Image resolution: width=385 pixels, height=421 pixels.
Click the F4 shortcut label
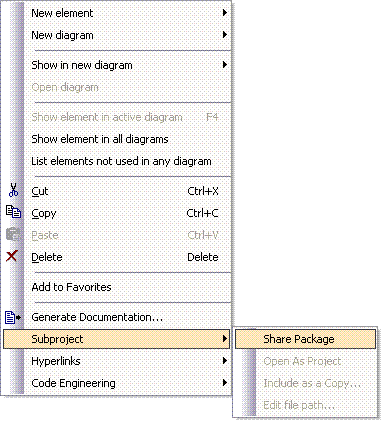[x=212, y=117]
